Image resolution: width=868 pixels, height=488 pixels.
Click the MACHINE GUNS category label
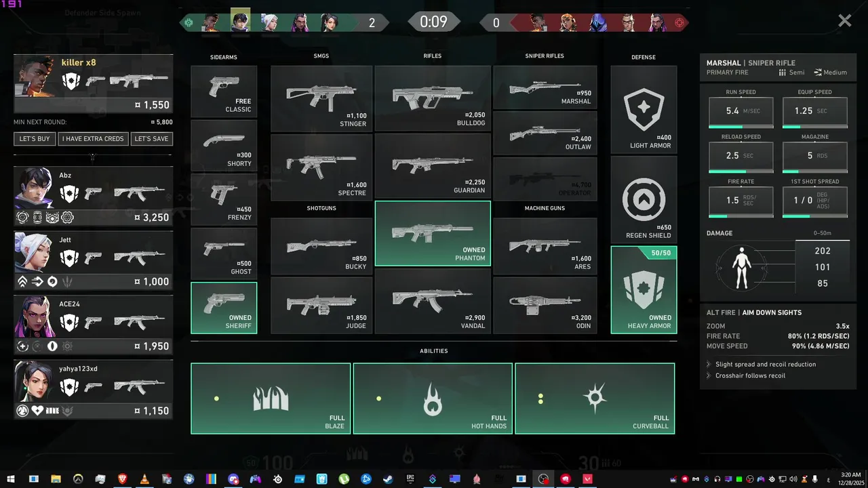click(x=545, y=209)
